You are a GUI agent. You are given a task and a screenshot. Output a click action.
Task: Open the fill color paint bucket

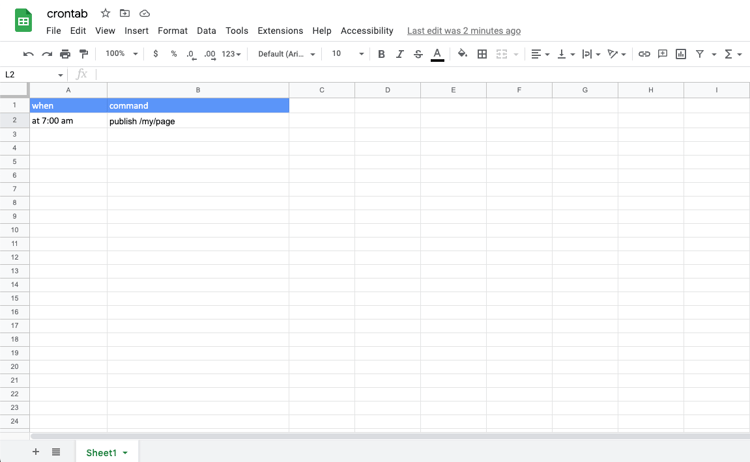point(462,54)
